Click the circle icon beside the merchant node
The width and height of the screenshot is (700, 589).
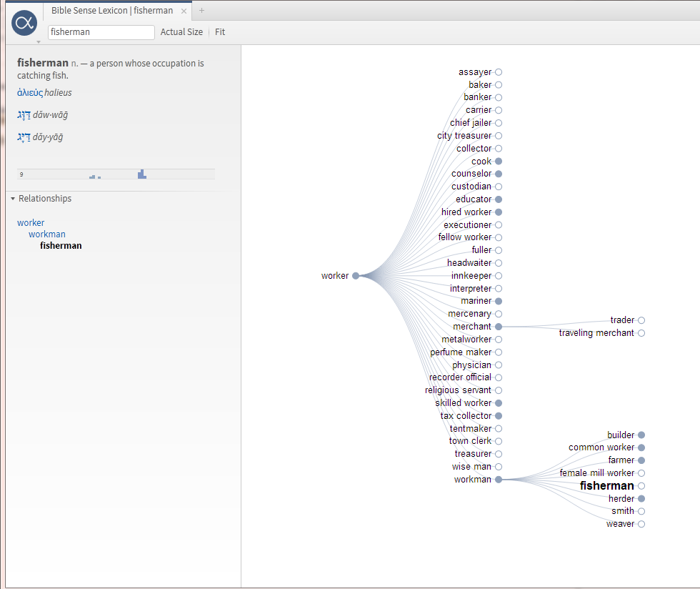[499, 326]
